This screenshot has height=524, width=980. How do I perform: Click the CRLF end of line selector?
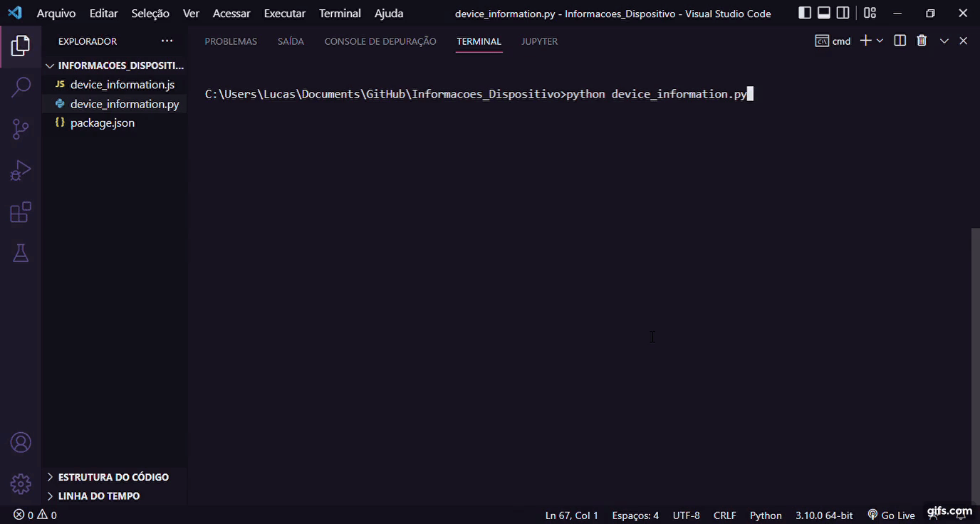tap(725, 515)
